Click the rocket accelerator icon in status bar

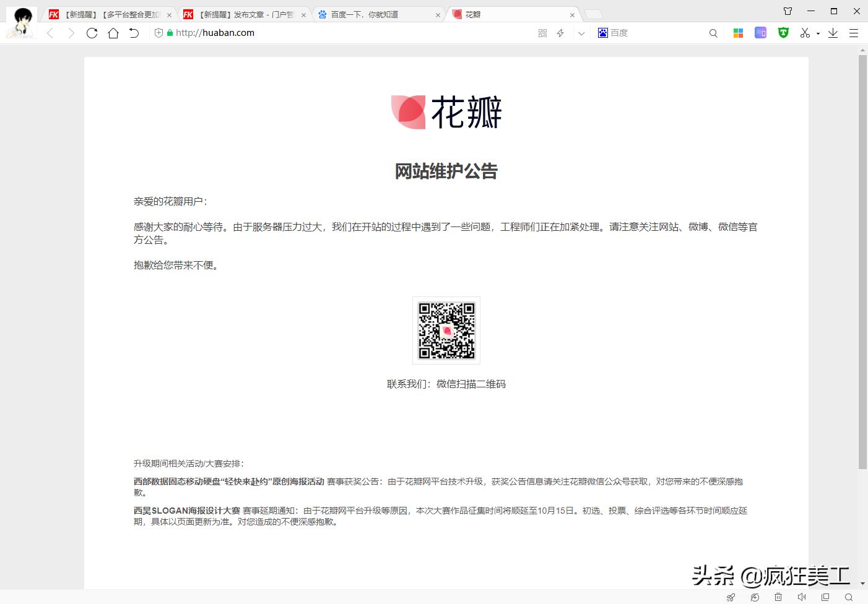tap(731, 597)
